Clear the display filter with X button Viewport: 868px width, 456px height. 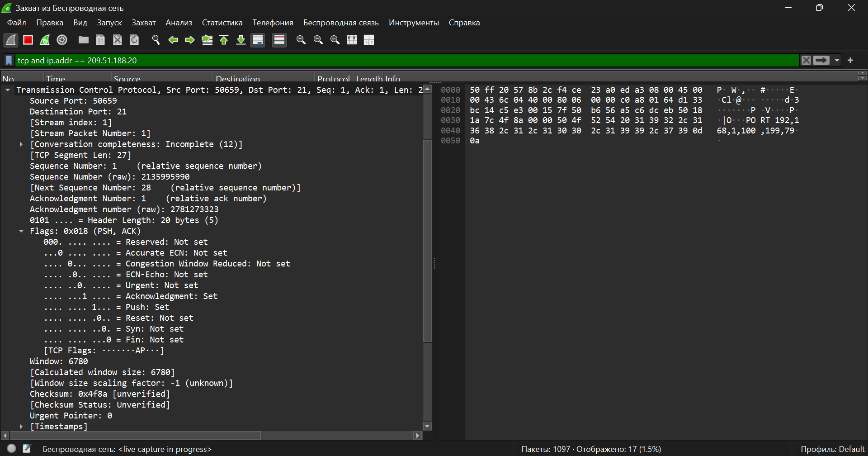(x=806, y=61)
